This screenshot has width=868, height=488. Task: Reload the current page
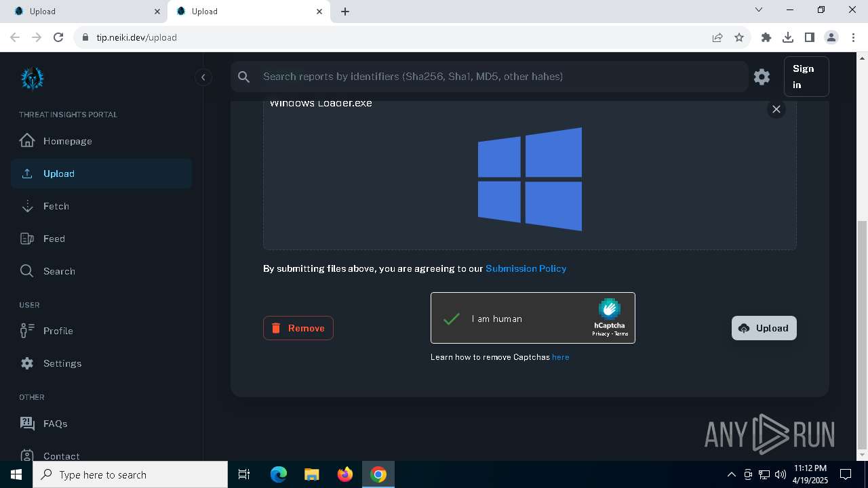click(58, 37)
